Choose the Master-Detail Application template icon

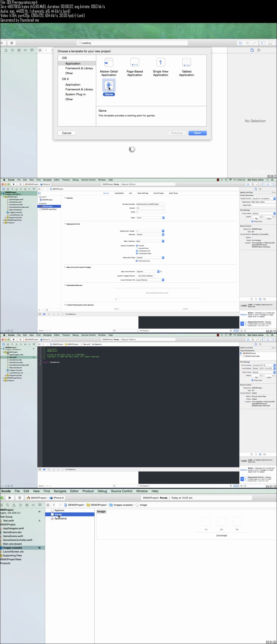pos(109,63)
